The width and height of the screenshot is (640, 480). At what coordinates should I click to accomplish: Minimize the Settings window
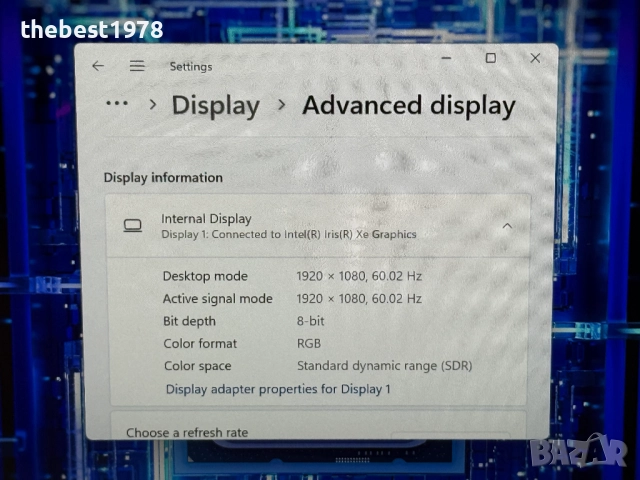447,58
